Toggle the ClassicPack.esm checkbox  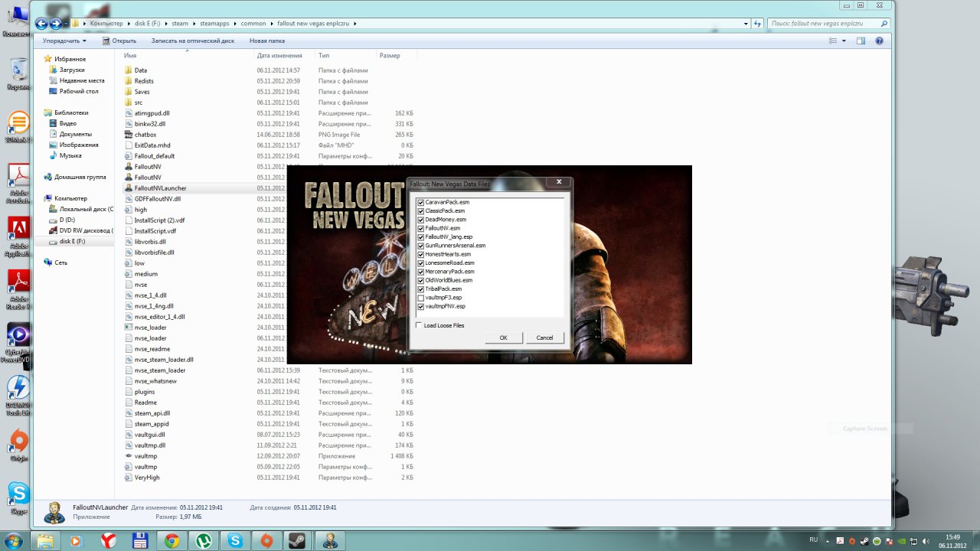click(x=421, y=210)
